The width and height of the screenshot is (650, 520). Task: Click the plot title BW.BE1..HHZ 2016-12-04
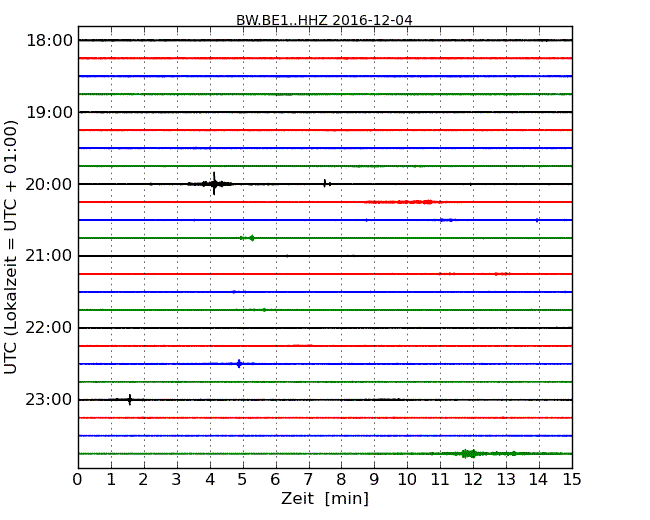324,20
